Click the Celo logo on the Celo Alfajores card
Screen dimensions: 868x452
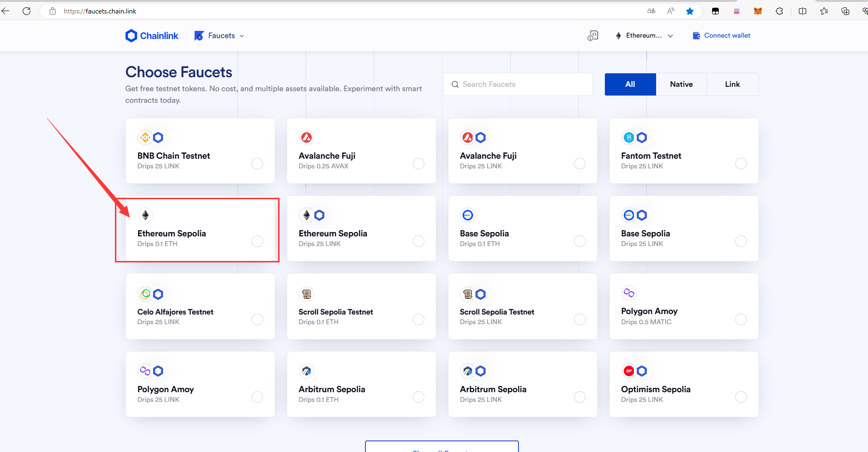(145, 294)
